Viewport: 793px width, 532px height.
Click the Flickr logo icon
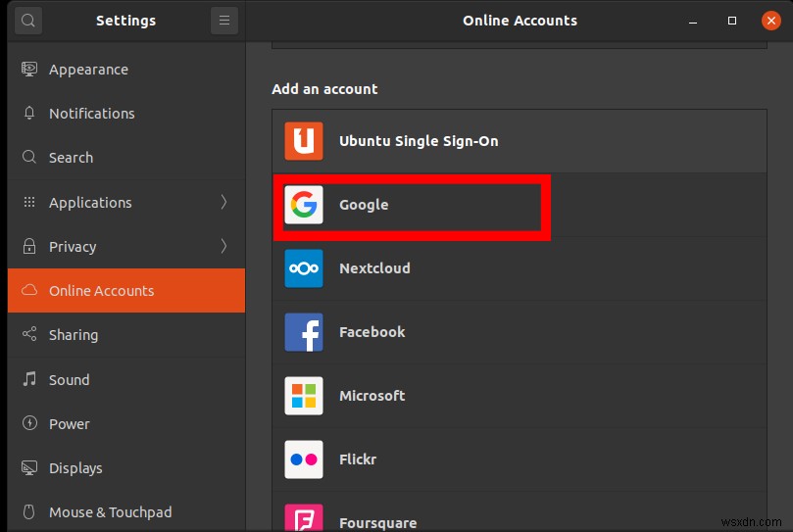pyautogui.click(x=304, y=459)
